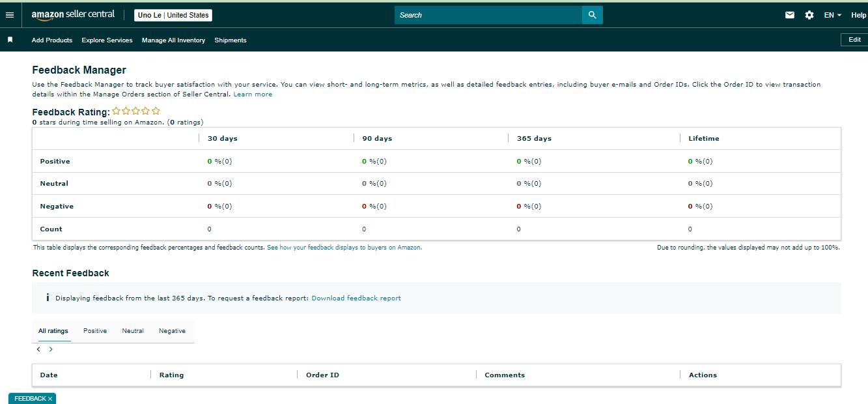Click the 365 days column header
Image resolution: width=868 pixels, height=404 pixels.
click(x=534, y=138)
